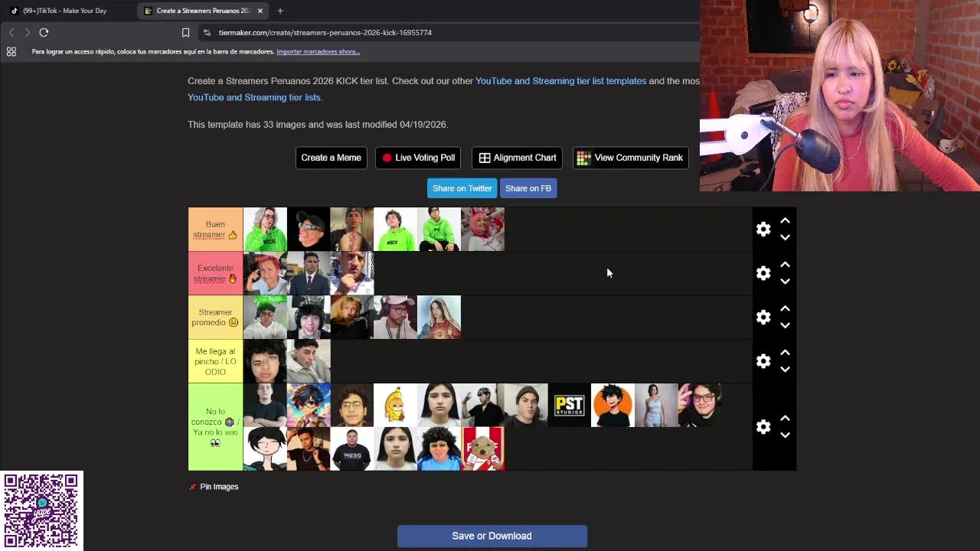Screen dimensions: 980x551
Task: Move Me llega al pincho row up
Action: 785,352
